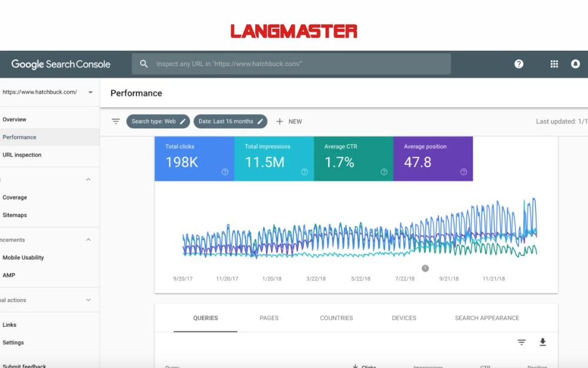Download the queries report data

pyautogui.click(x=542, y=342)
